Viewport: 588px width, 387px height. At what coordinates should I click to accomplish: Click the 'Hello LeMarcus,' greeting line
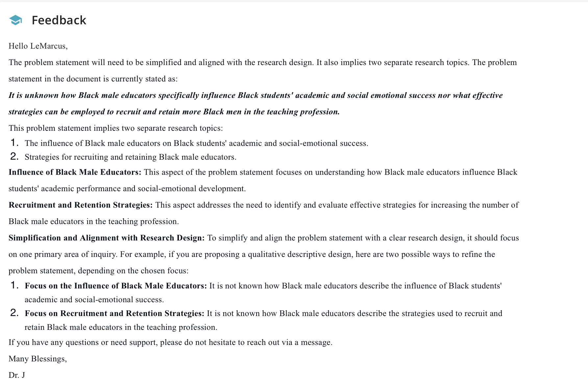(38, 46)
